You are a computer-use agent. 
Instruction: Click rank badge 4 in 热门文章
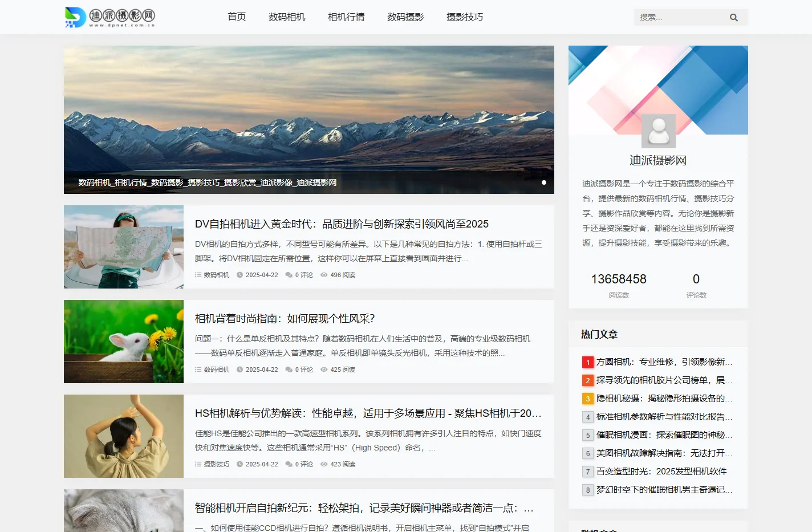click(588, 417)
